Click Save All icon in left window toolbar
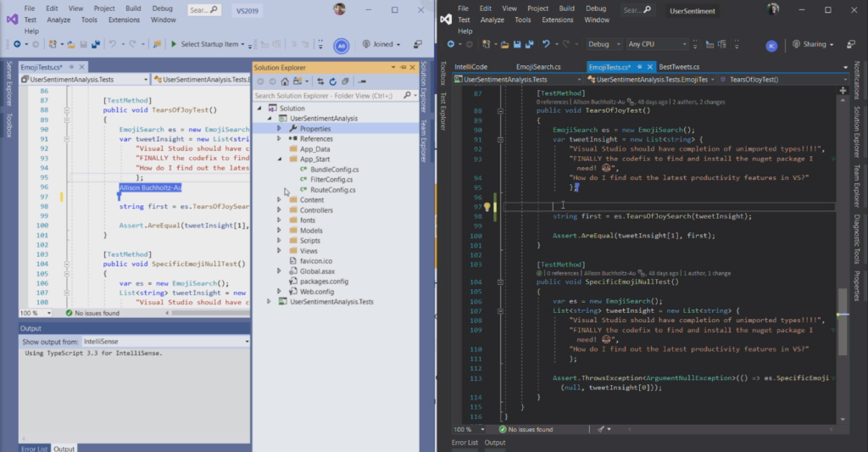Viewport: 868px width, 452px height. [x=95, y=44]
